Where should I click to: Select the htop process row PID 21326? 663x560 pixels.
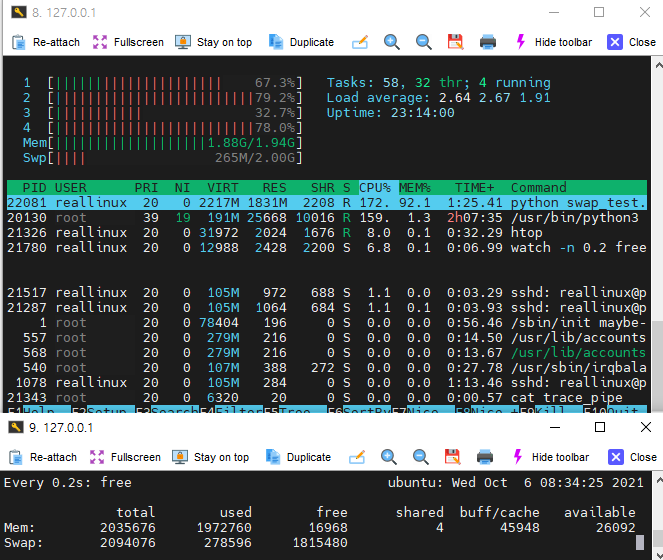tap(327, 233)
